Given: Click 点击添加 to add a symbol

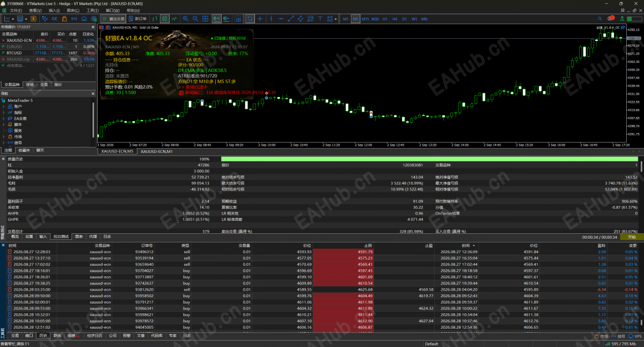Looking at the screenshot, I should (16, 65).
